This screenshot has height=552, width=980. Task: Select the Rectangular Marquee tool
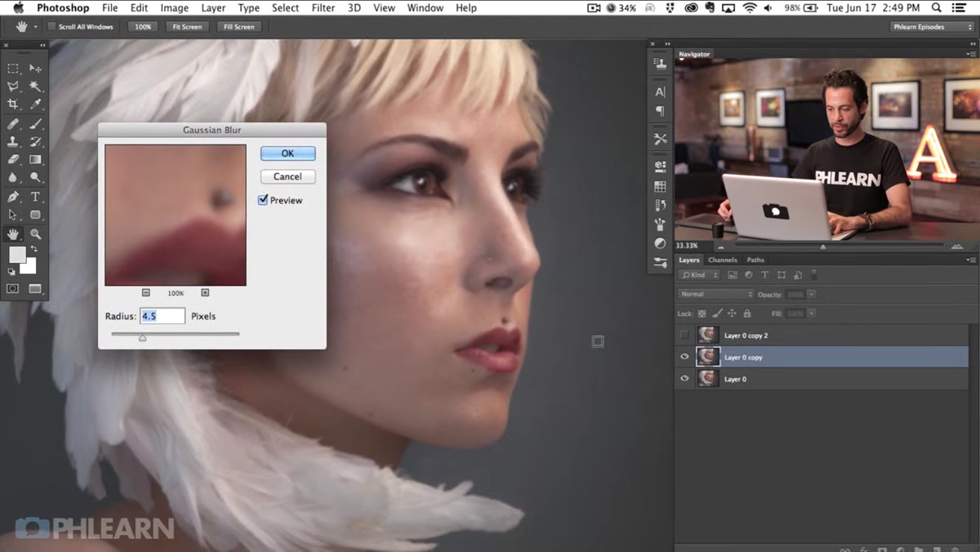[x=13, y=69]
